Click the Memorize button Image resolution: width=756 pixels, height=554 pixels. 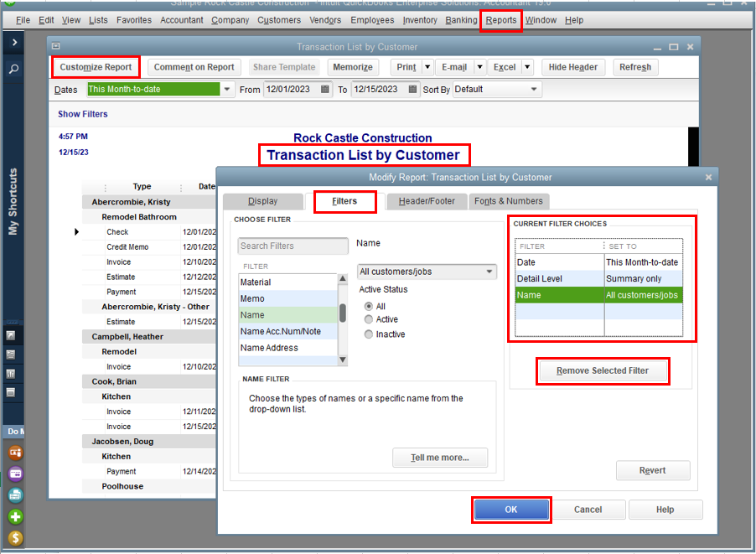pyautogui.click(x=353, y=67)
